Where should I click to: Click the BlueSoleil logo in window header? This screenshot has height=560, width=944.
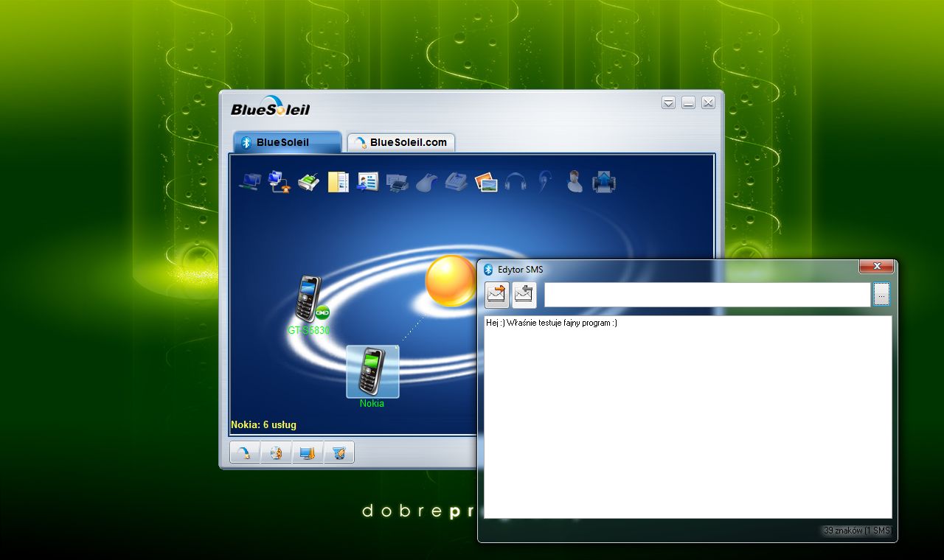[x=270, y=107]
